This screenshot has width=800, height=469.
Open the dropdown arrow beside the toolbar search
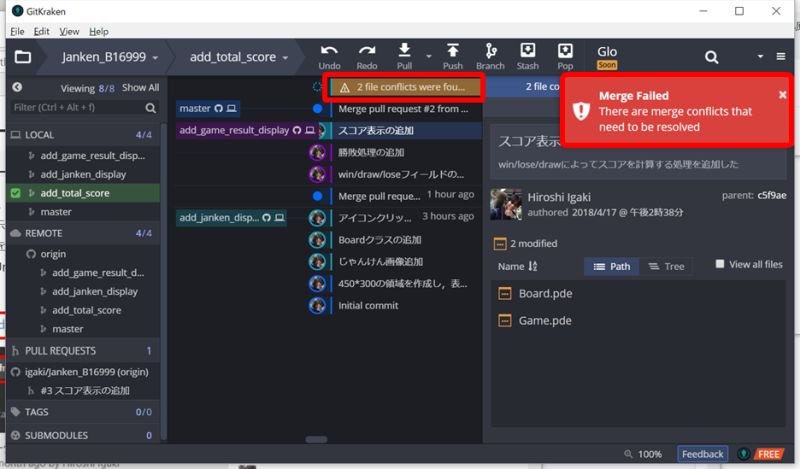point(760,56)
